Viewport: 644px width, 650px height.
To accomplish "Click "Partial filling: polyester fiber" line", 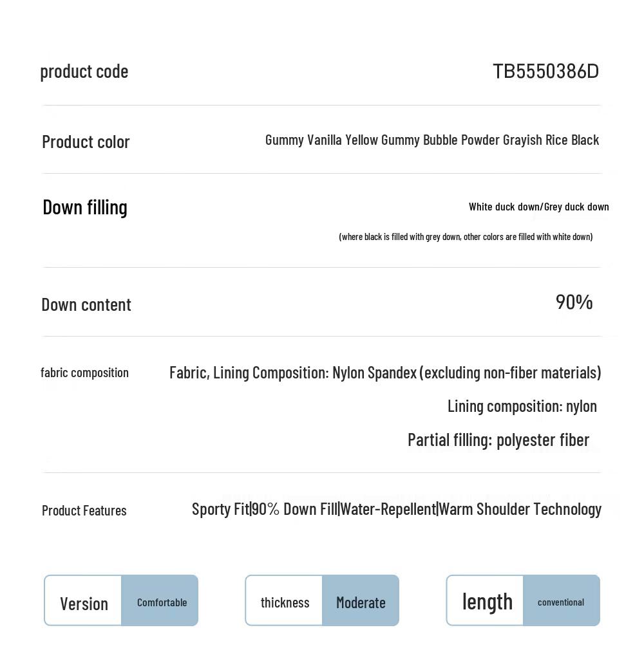I will [498, 440].
